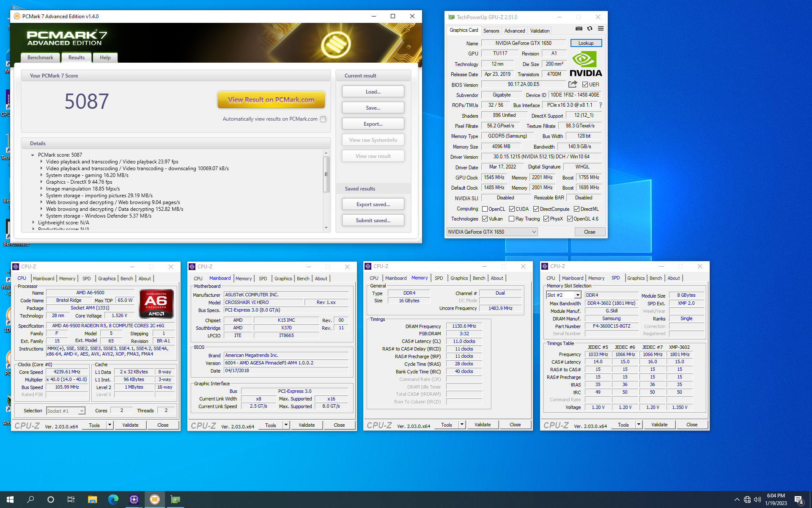Click the Export... button in PCMark
This screenshot has height=508, width=812.
click(373, 124)
